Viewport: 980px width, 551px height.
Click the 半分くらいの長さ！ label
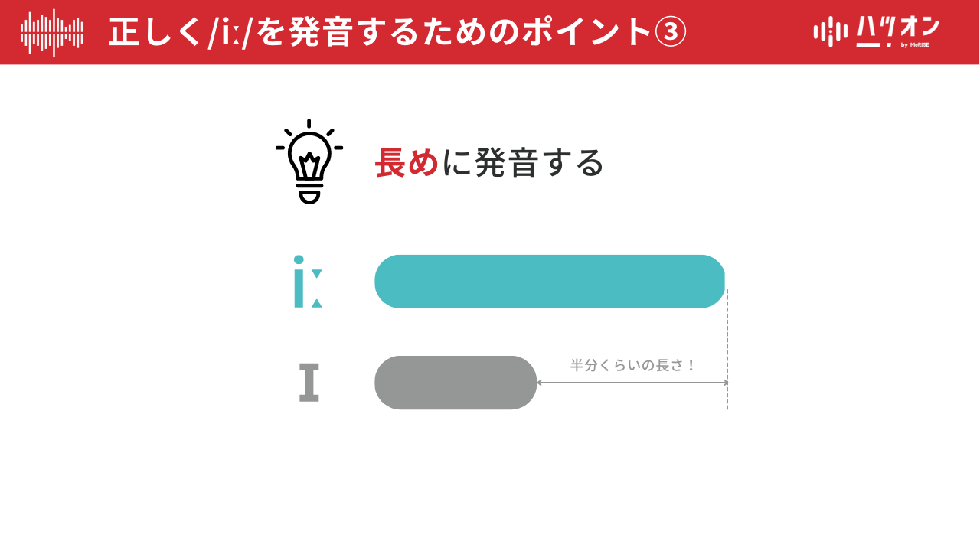tap(632, 366)
